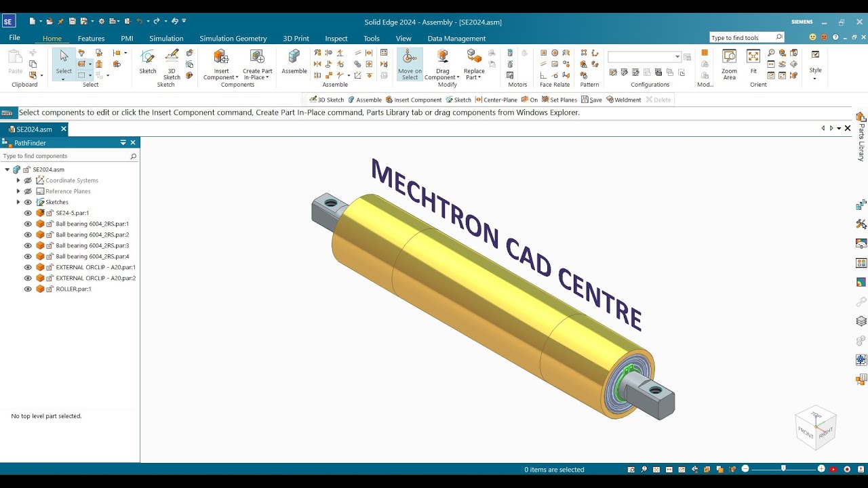Select ROLLER.par:1 in PathFinder
Image resolution: width=868 pixels, height=488 pixels.
[73, 289]
